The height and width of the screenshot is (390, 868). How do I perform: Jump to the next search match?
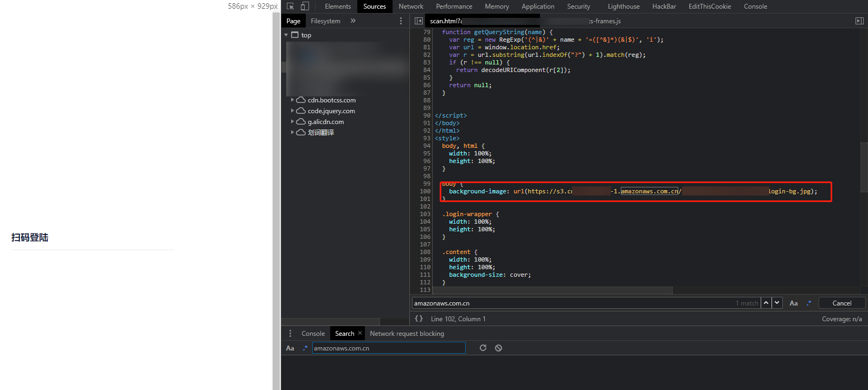pos(777,303)
